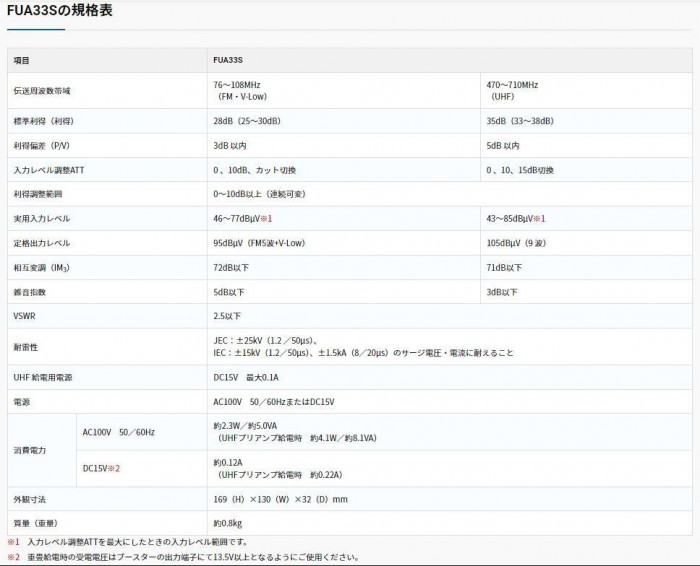Select the '標準利得（利得）' row label
700x566 pixels.
coord(43,121)
